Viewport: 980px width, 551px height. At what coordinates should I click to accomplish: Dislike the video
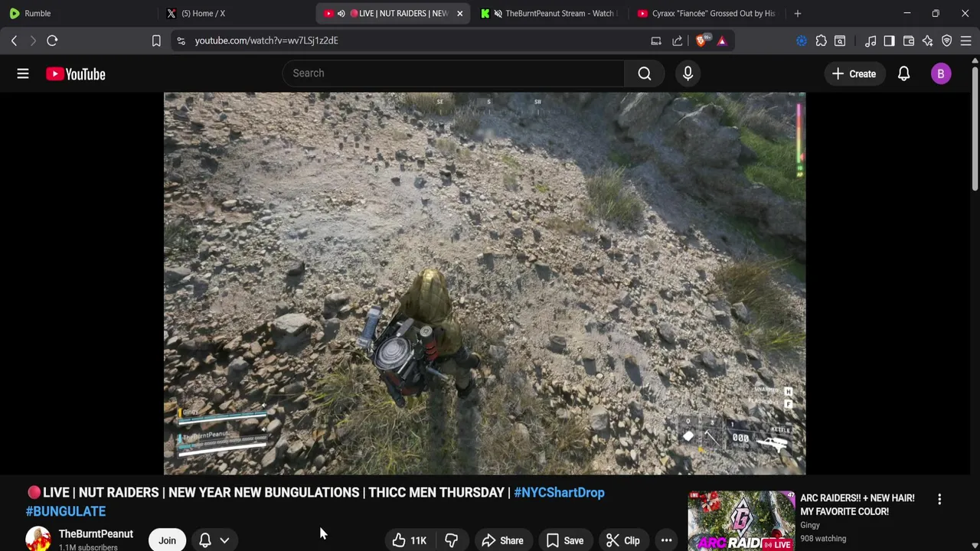[451, 540]
